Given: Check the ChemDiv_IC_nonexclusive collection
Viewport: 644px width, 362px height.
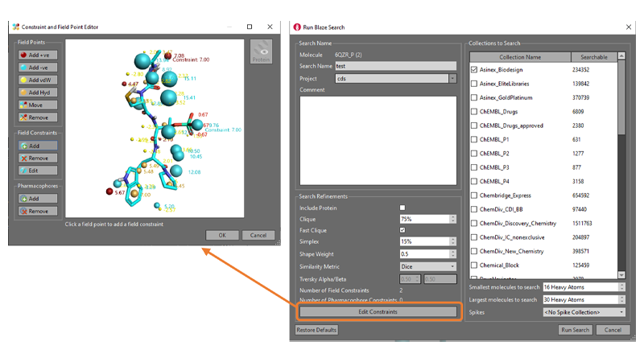Looking at the screenshot, I should [x=474, y=237].
